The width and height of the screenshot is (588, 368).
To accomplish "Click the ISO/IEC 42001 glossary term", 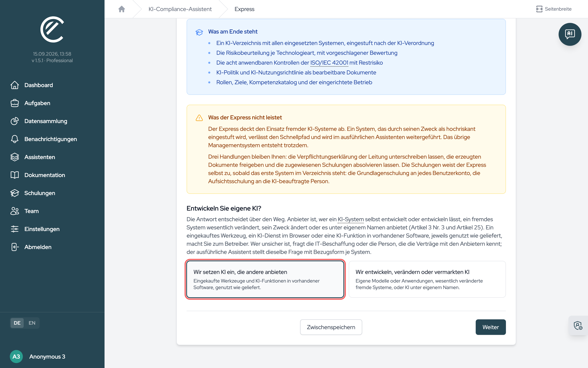I will [329, 63].
